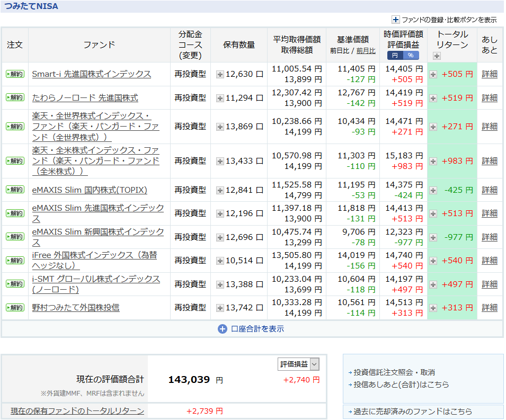The image size is (506, 420).
Task: Expand total return plus icon beside +513 円 in the Total Return column
Action: (433, 213)
